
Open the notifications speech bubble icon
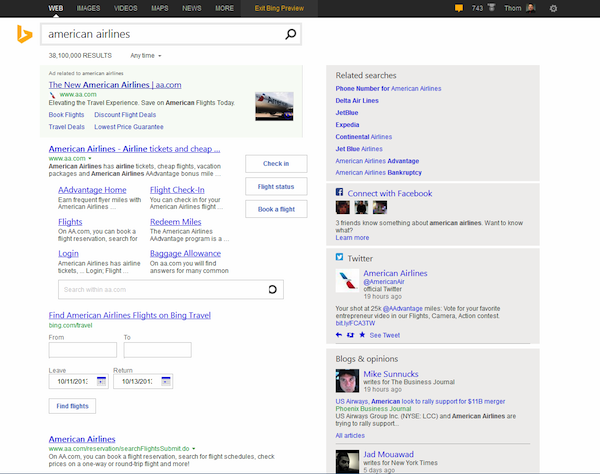pyautogui.click(x=459, y=8)
